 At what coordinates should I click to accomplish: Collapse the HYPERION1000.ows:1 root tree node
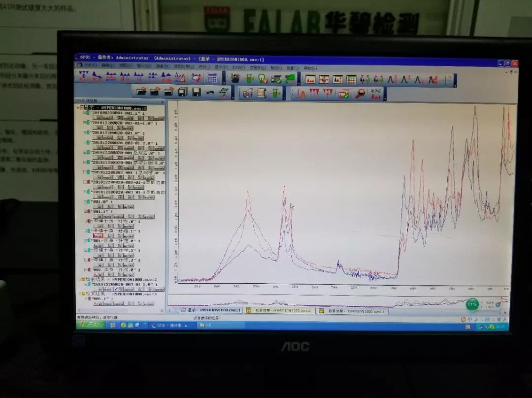78,107
